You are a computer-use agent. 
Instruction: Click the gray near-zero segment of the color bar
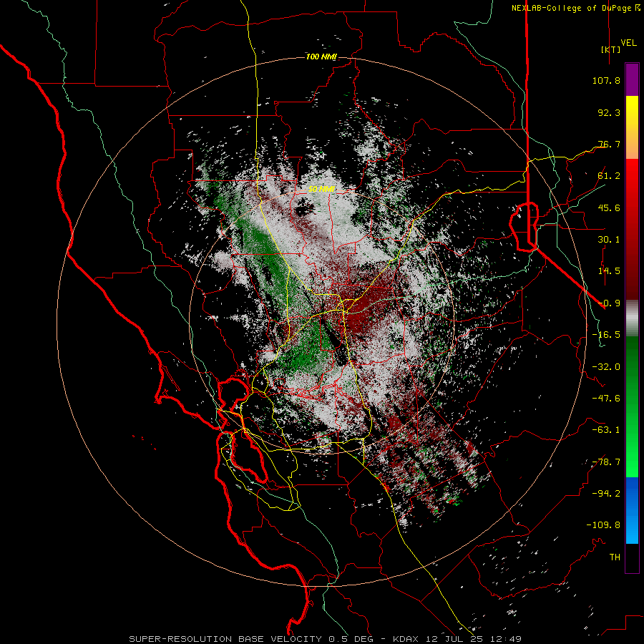(632, 318)
